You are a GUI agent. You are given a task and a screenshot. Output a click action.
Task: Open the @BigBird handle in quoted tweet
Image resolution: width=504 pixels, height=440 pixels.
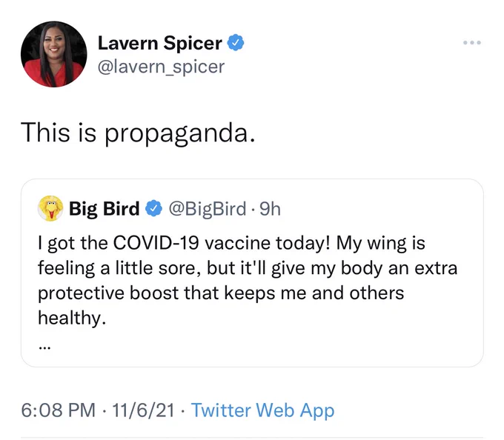[x=208, y=209]
